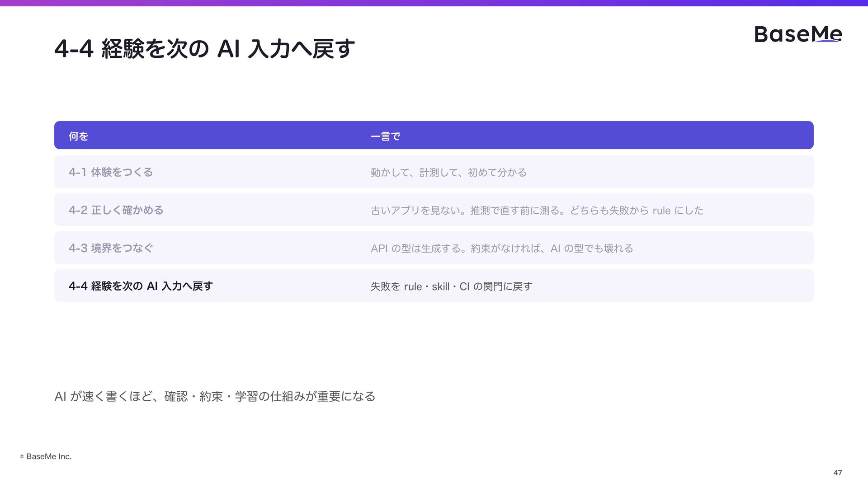Screen dimensions: 868x488
Task: Click the summary sentence 'AI が速く書くほど'
Action: point(215,396)
